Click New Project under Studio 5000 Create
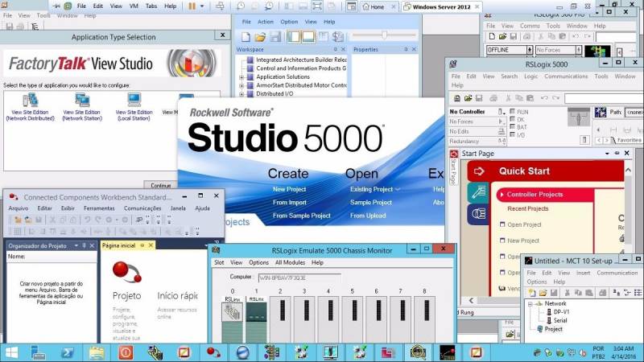Image resolution: width=644 pixels, height=362 pixels. tap(289, 189)
